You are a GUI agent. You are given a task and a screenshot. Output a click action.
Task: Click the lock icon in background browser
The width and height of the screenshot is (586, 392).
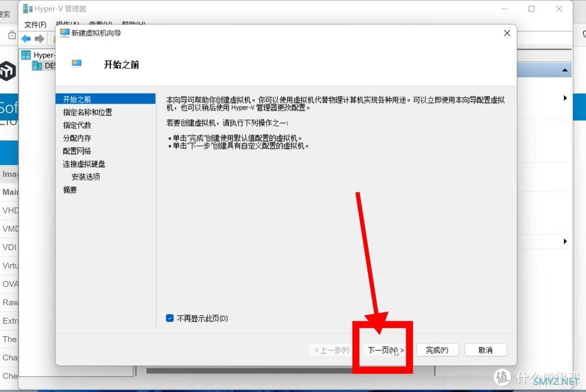point(12,35)
